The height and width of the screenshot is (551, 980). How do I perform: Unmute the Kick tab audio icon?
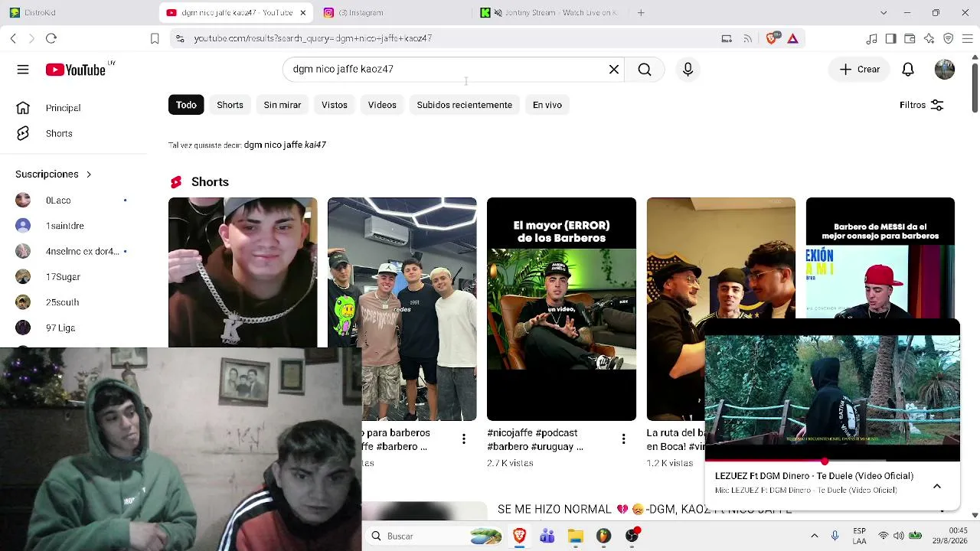pyautogui.click(x=498, y=12)
